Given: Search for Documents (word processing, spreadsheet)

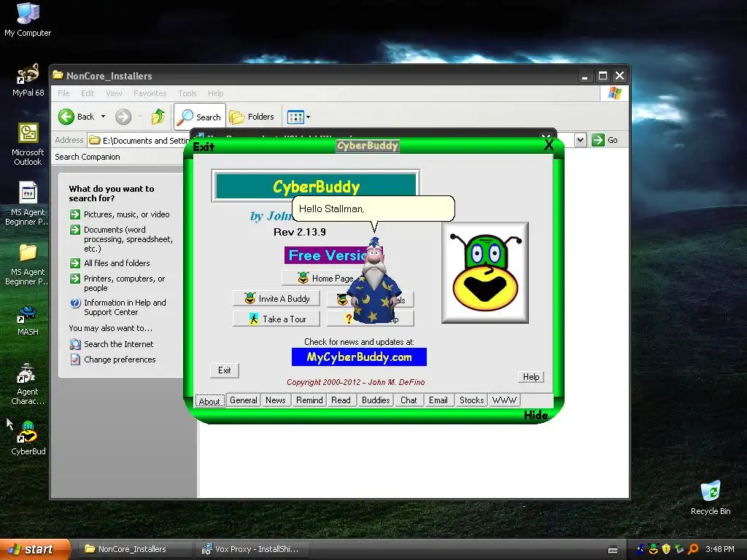Looking at the screenshot, I should (x=122, y=239).
